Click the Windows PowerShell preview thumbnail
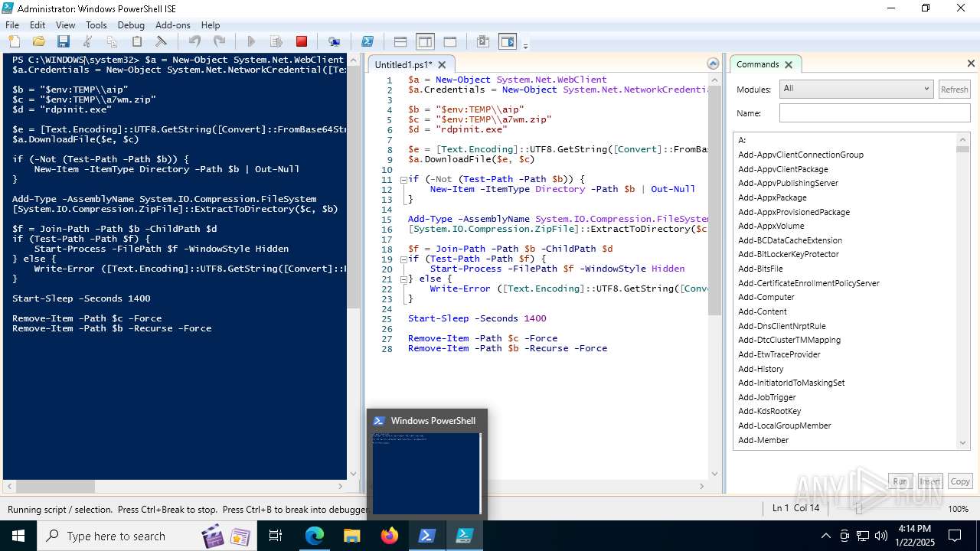 pyautogui.click(x=426, y=473)
